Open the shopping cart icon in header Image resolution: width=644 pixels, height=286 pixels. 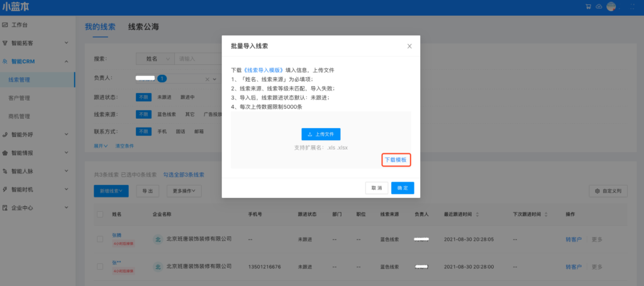pos(588,7)
